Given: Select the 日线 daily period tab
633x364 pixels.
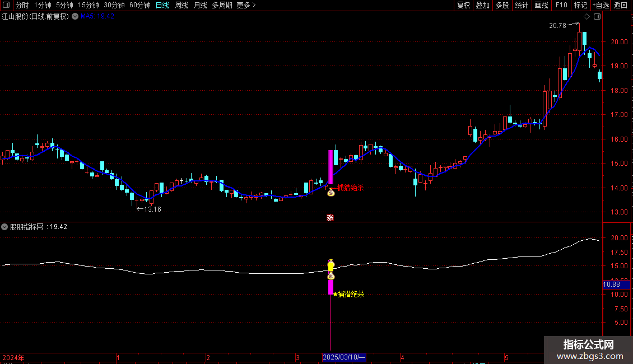Looking at the screenshot, I should tap(162, 5).
